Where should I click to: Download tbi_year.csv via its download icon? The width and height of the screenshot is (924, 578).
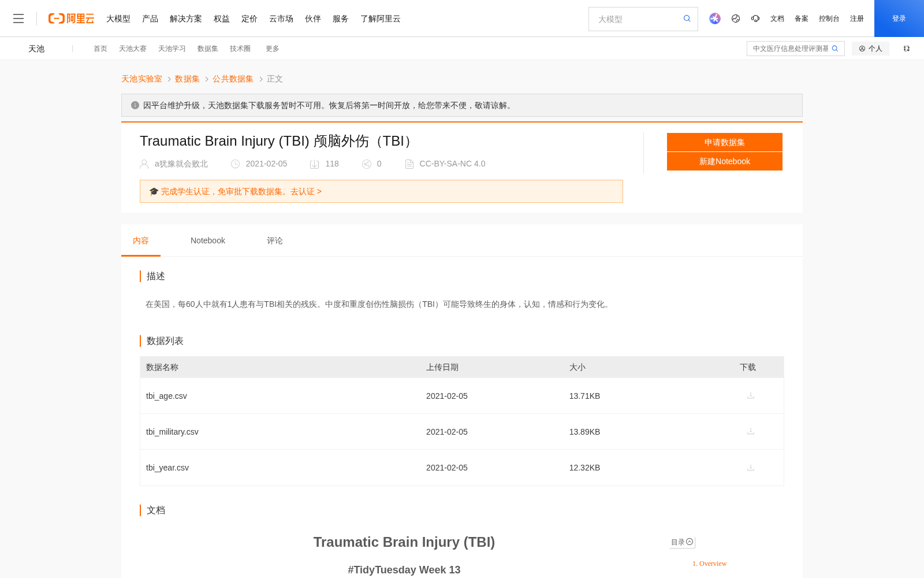(751, 468)
